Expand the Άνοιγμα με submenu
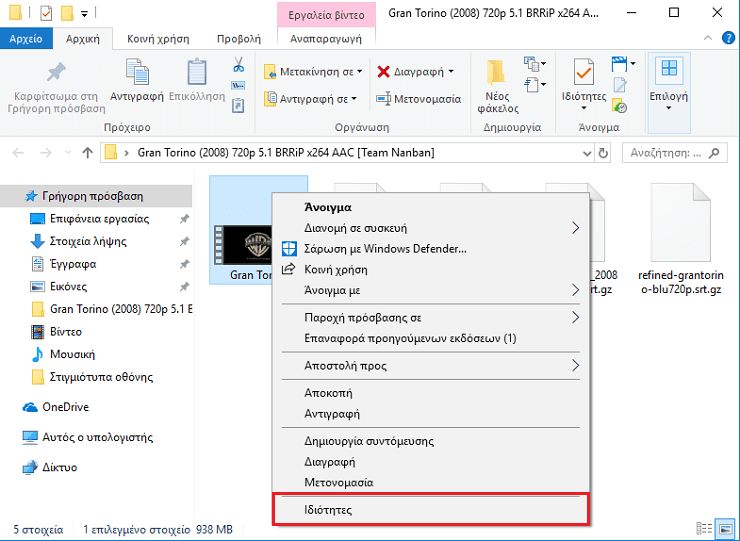The height and width of the screenshot is (541, 740). point(575,290)
